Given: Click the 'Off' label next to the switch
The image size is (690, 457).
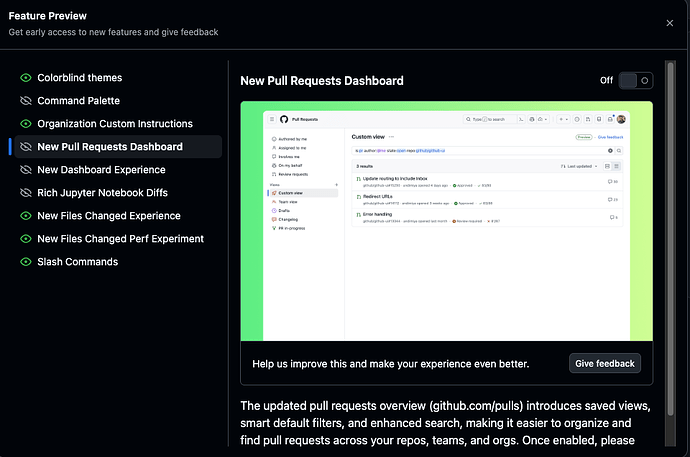Looking at the screenshot, I should 606,80.
